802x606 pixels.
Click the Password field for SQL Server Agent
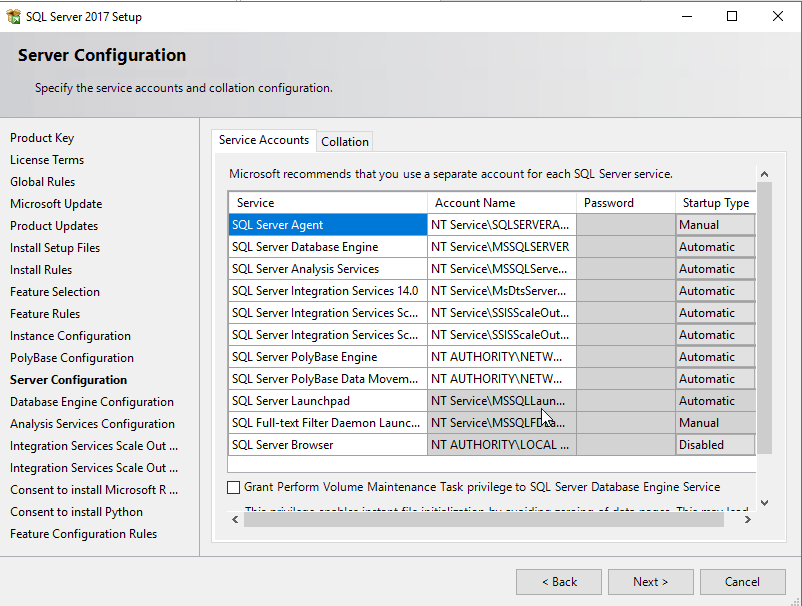(x=625, y=225)
